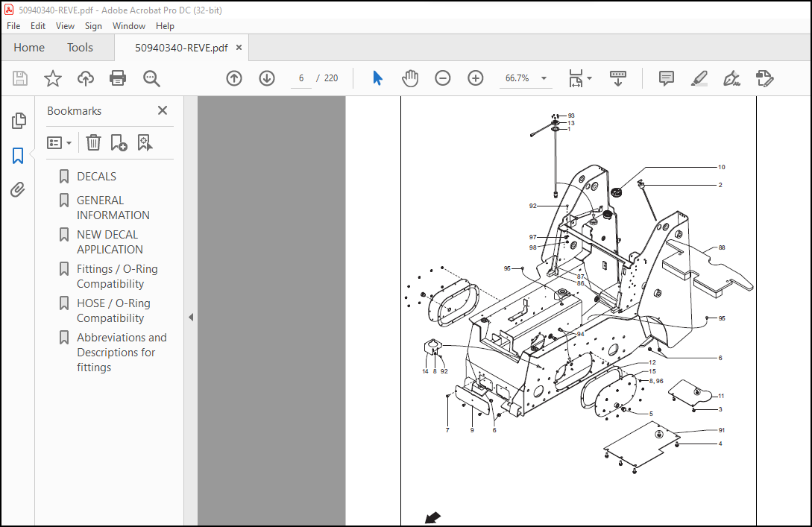Viewport: 812px width, 527px height.
Task: Zoom out with minus icon
Action: pyautogui.click(x=443, y=78)
